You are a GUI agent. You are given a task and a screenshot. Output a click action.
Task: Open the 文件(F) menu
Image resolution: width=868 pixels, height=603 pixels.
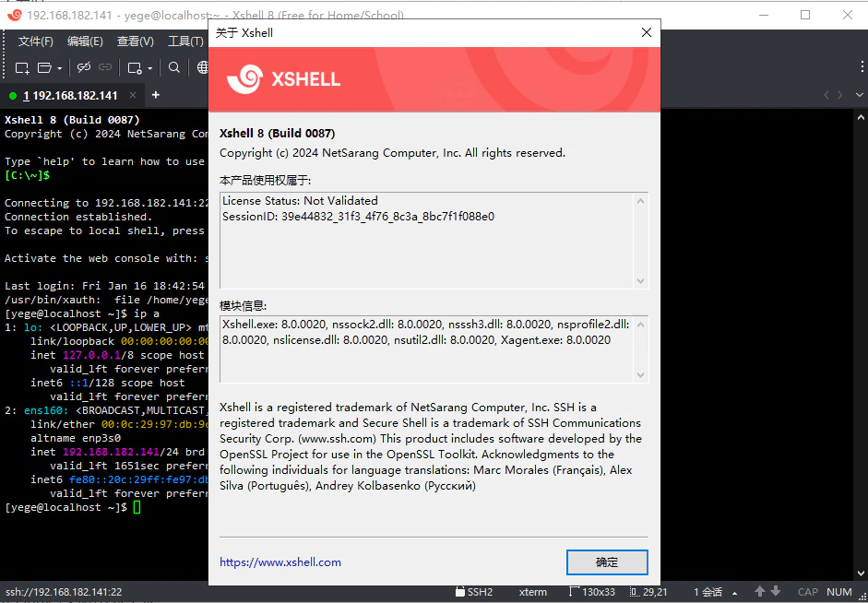click(35, 41)
